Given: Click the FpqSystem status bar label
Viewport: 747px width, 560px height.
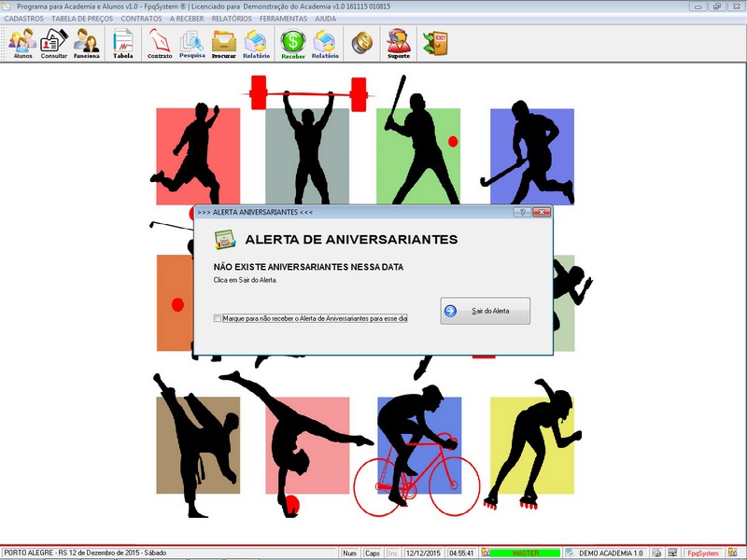Looking at the screenshot, I should [703, 553].
